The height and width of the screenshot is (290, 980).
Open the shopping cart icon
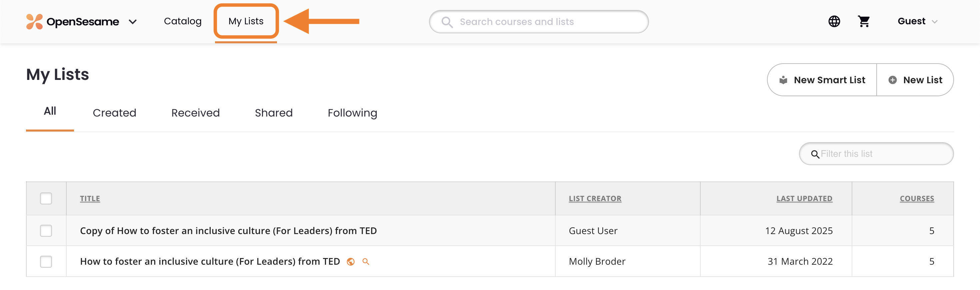(x=864, y=21)
